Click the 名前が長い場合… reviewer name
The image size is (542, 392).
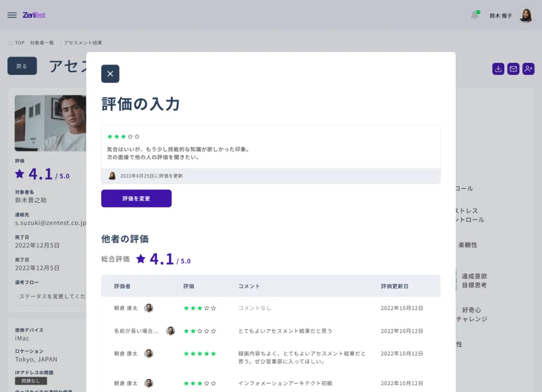[136, 331]
